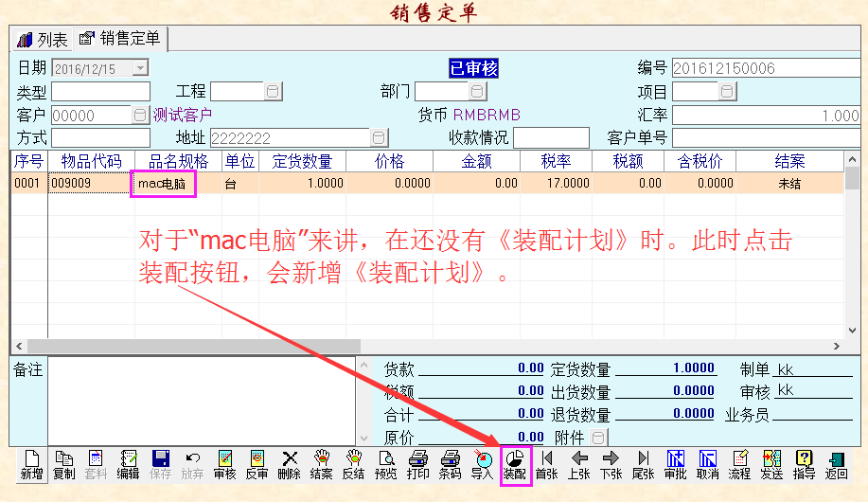Click the grid's scroll down arrow

coord(853,331)
